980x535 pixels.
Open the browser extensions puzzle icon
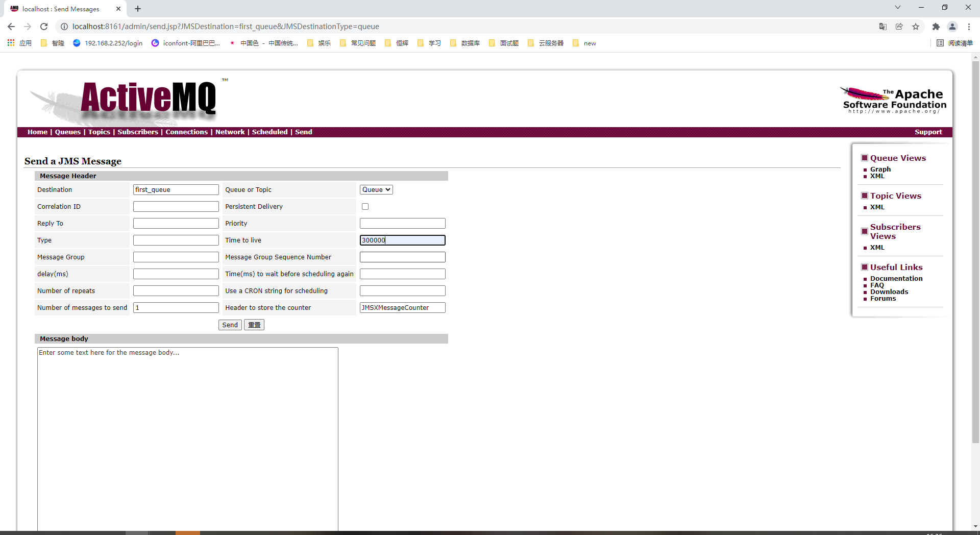[x=936, y=27]
